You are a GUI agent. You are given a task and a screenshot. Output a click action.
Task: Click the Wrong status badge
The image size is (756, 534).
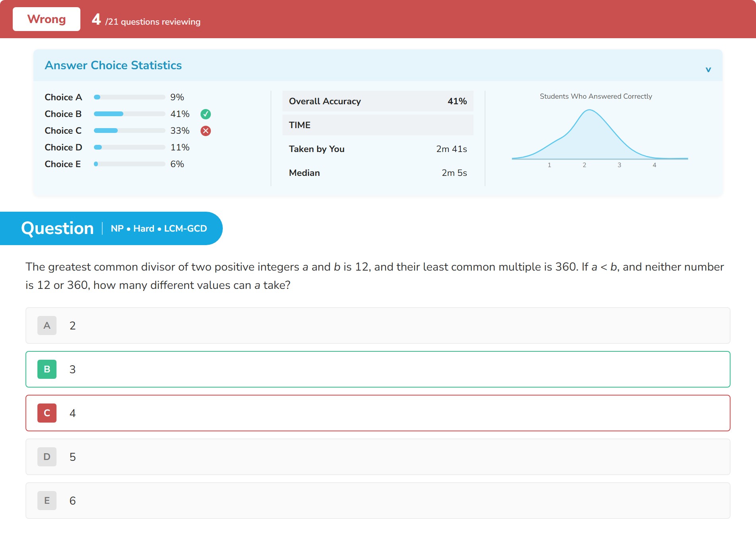coord(47,19)
